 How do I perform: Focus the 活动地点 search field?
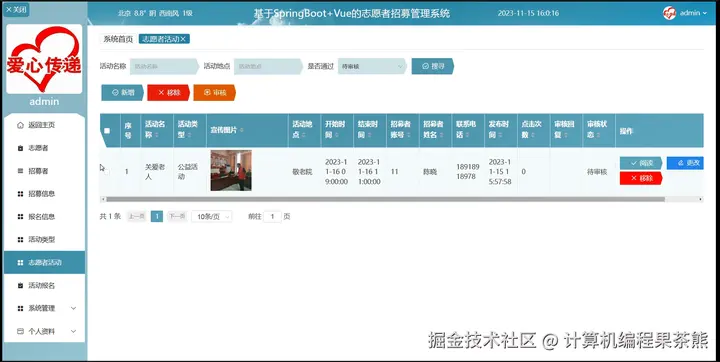click(268, 66)
